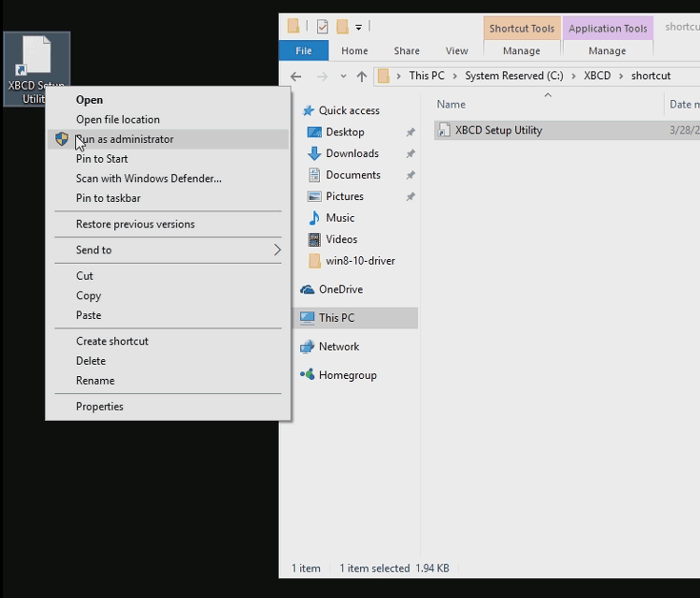Open the Customize Quick Access Toolbar dropdown

click(358, 28)
